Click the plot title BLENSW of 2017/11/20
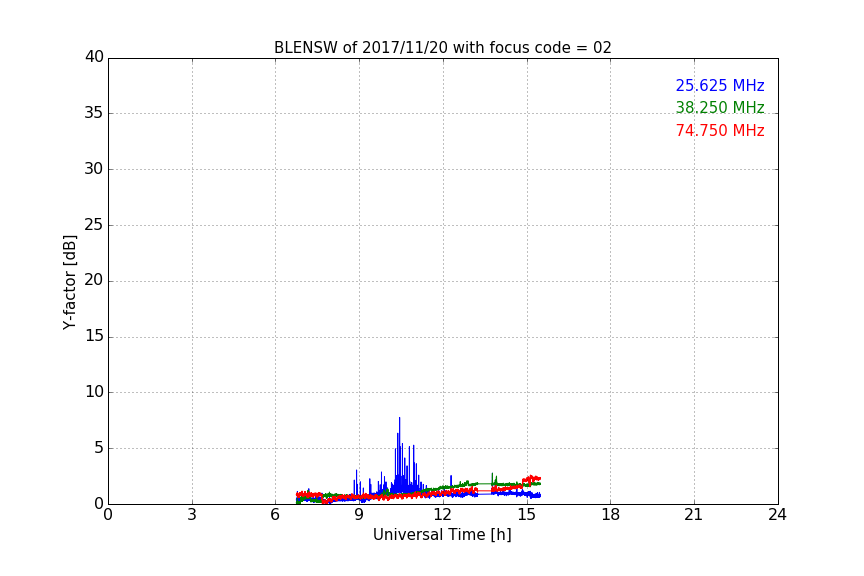This screenshot has width=864, height=576. 442,48
